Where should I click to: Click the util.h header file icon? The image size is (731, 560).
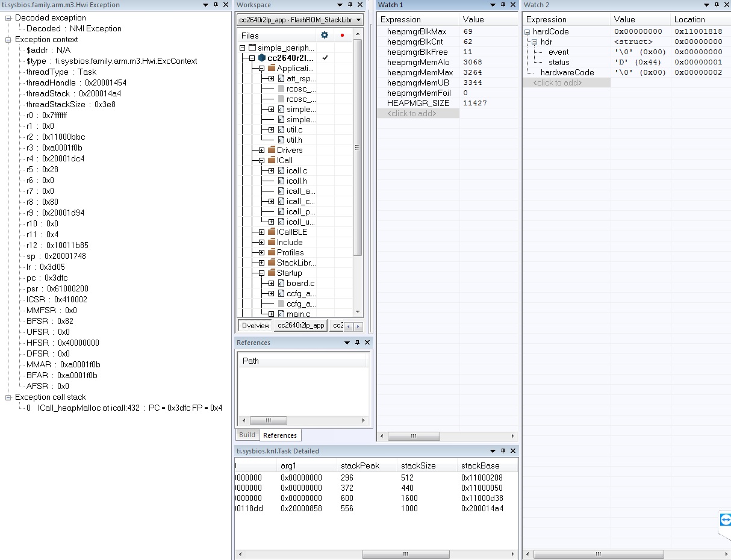(281, 140)
